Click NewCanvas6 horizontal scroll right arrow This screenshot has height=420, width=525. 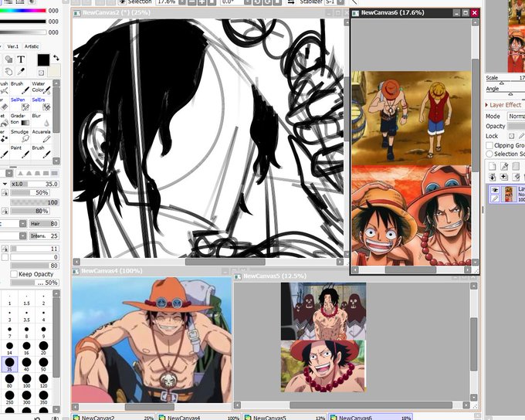pos(467,269)
